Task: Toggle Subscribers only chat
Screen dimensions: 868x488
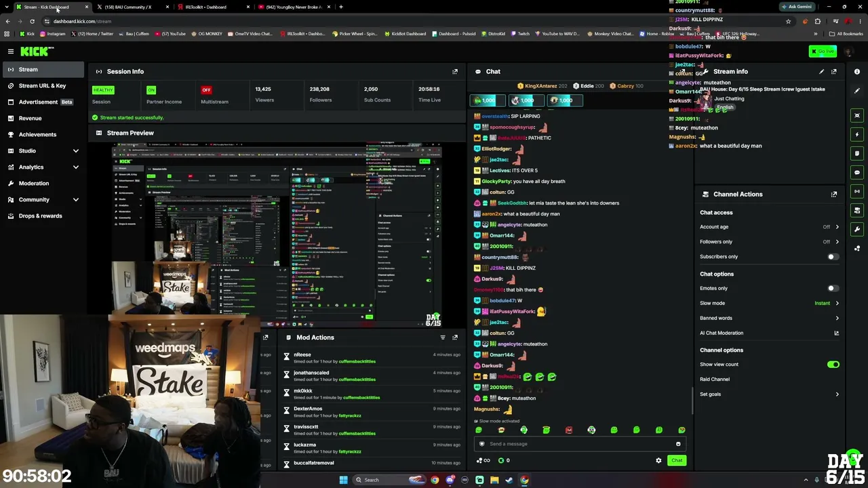Action: 833,257
